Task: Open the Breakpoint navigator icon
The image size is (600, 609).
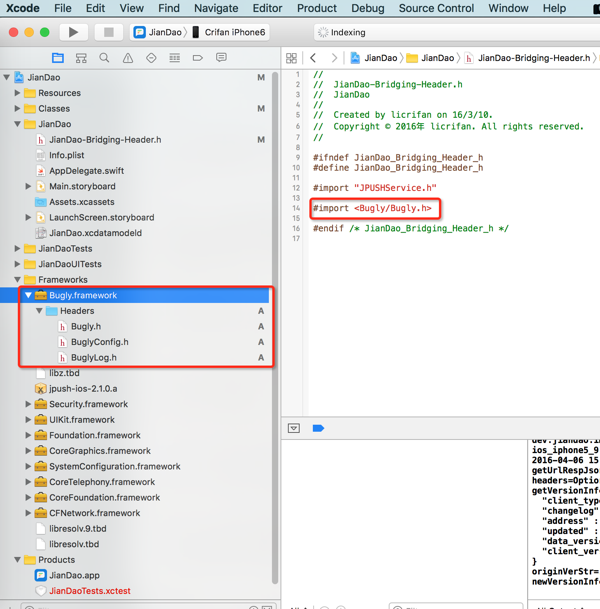Action: point(198,58)
